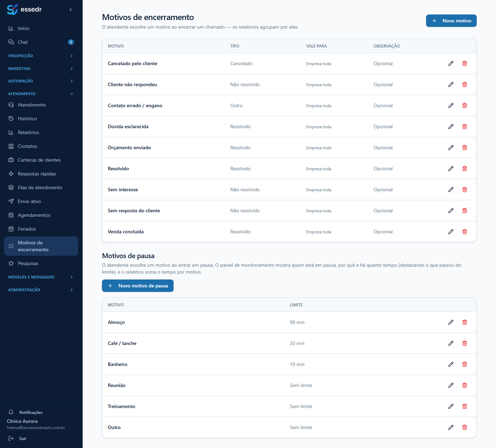Edit the Almoço pause reason
496x448 pixels.
pyautogui.click(x=451, y=322)
